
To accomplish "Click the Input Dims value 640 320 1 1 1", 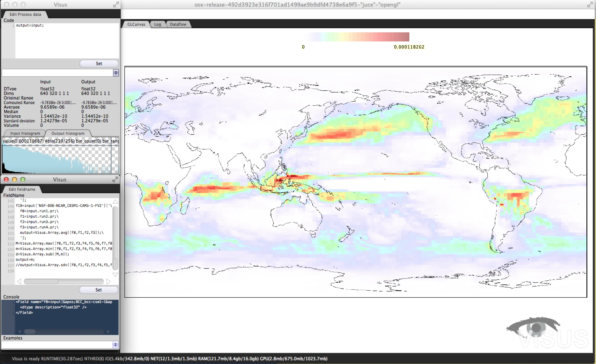I will 54,93.
